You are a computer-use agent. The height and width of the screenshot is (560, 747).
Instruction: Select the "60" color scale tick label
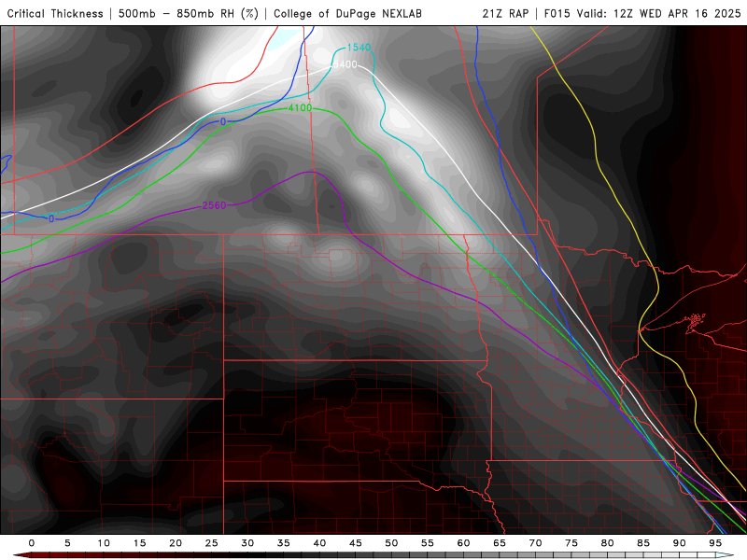coord(463,543)
